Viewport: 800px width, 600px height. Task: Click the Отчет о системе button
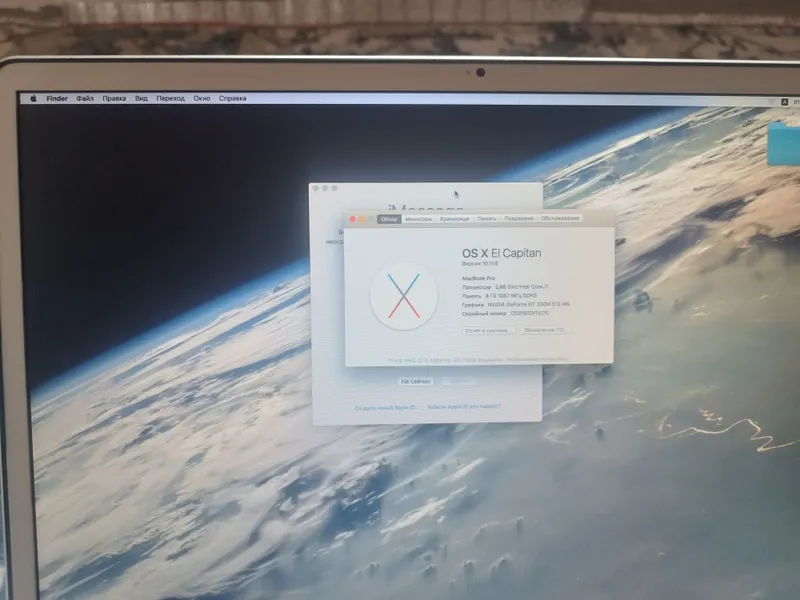coord(487,331)
